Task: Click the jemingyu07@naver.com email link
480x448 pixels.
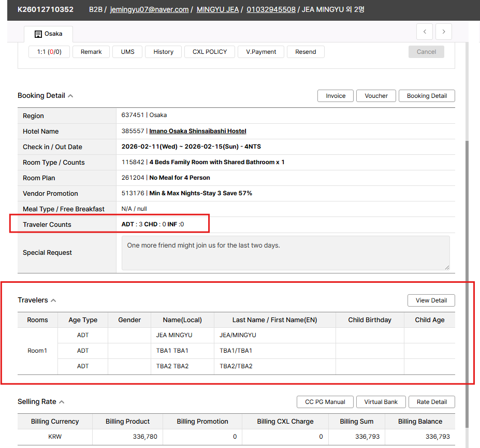Action: pyautogui.click(x=149, y=9)
